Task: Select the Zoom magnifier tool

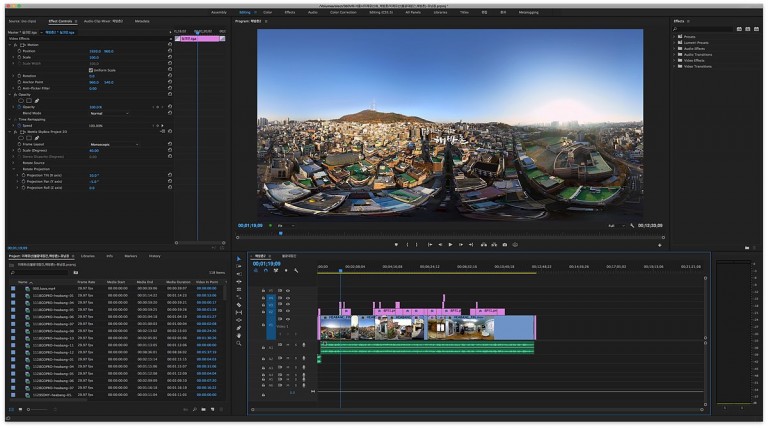Action: tap(239, 342)
